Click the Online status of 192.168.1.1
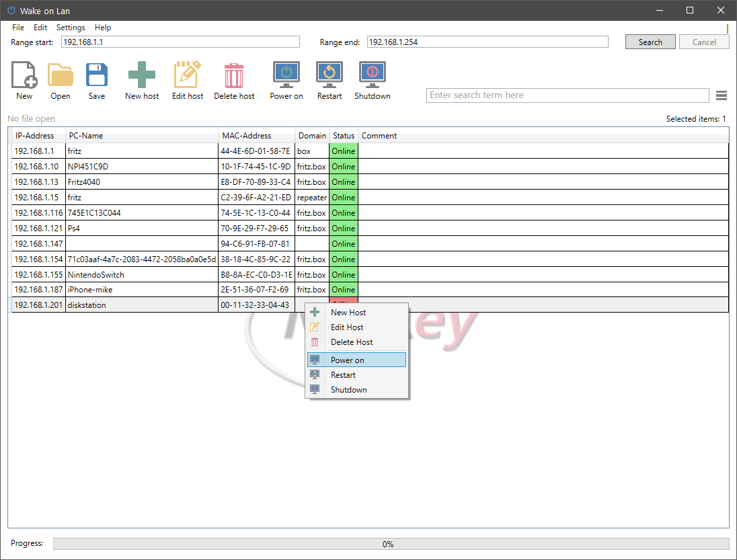 (344, 151)
